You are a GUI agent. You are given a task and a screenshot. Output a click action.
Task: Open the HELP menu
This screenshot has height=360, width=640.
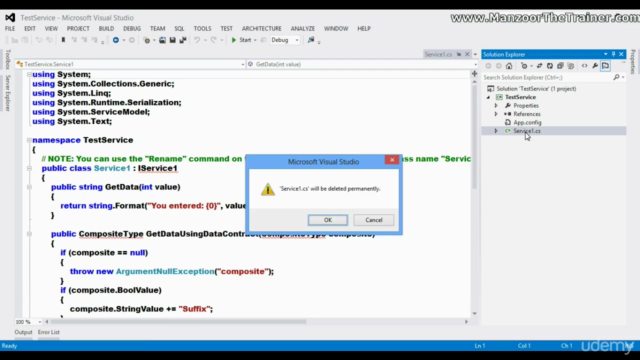coord(364,29)
